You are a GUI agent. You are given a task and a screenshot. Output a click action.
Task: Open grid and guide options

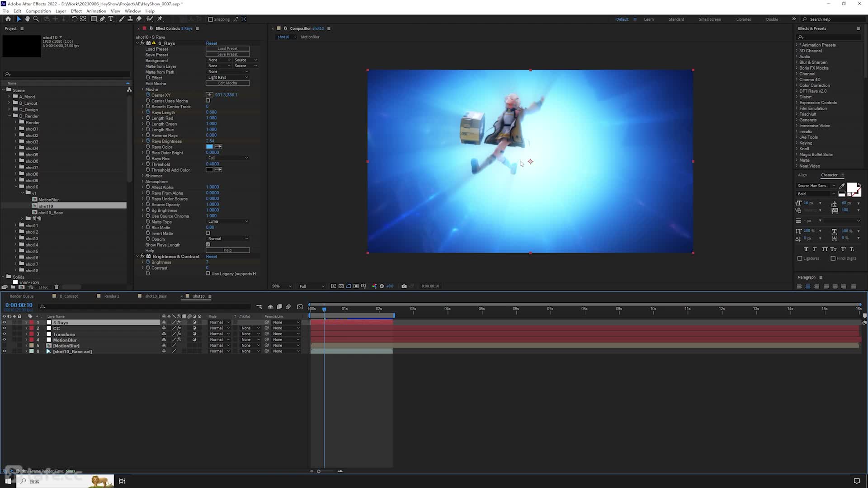[363, 286]
